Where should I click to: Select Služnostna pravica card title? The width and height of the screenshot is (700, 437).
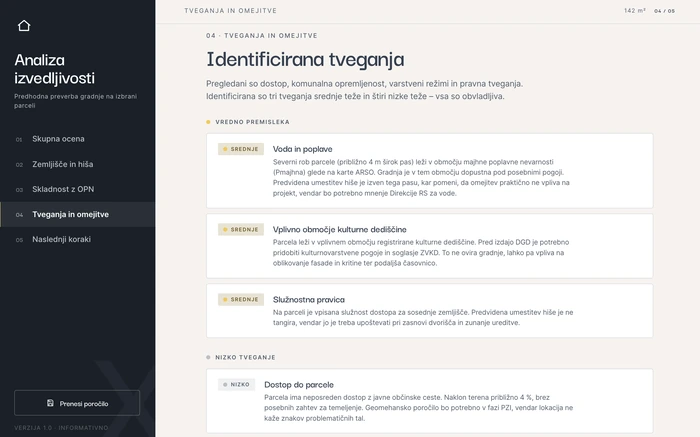[x=308, y=300]
